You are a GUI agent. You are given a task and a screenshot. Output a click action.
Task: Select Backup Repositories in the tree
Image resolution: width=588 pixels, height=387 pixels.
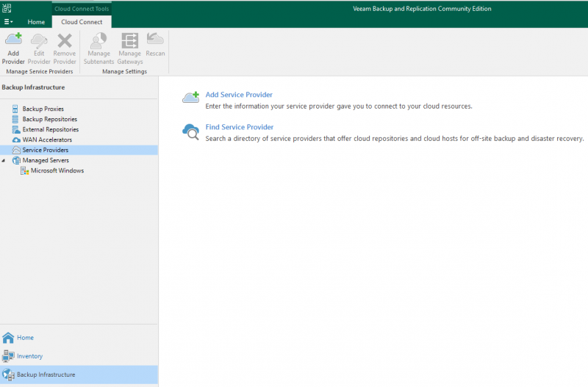[49, 119]
